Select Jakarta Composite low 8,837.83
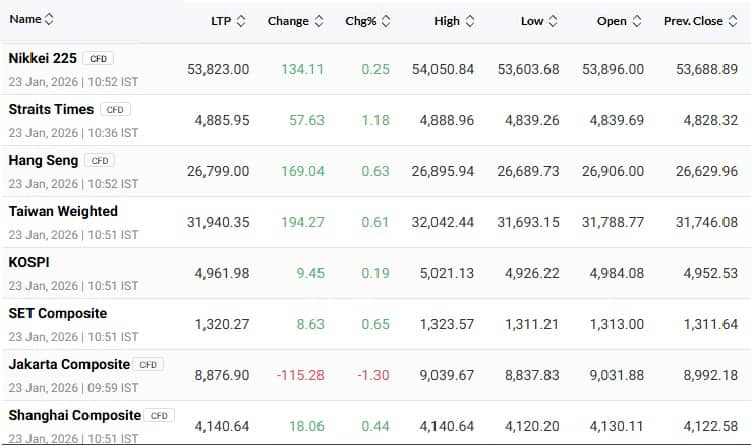This screenshot has width=751, height=446. tap(532, 375)
